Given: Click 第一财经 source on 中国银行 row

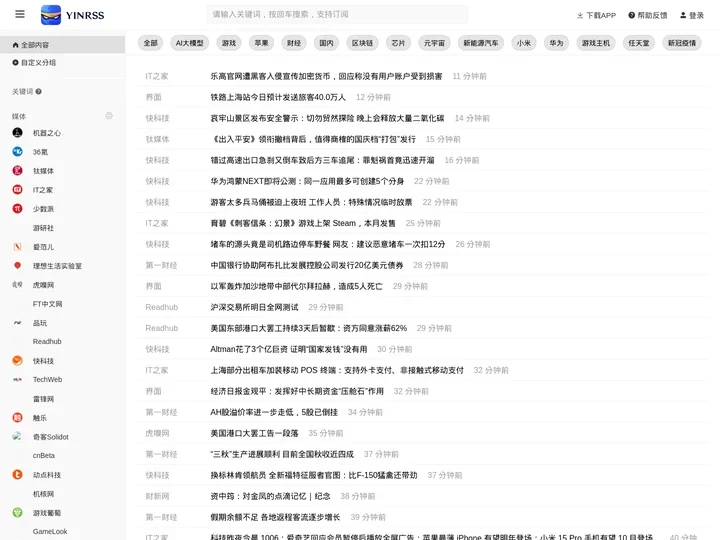Looking at the screenshot, I should click(x=161, y=265).
